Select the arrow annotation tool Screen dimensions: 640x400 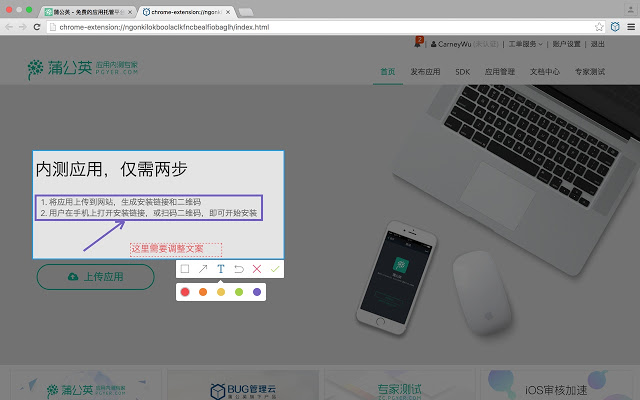[203, 269]
